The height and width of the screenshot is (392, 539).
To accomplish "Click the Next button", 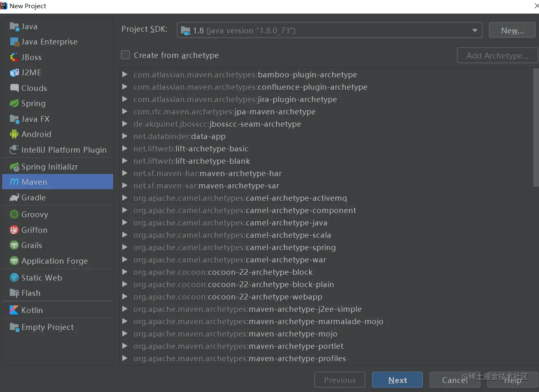I will 397,380.
